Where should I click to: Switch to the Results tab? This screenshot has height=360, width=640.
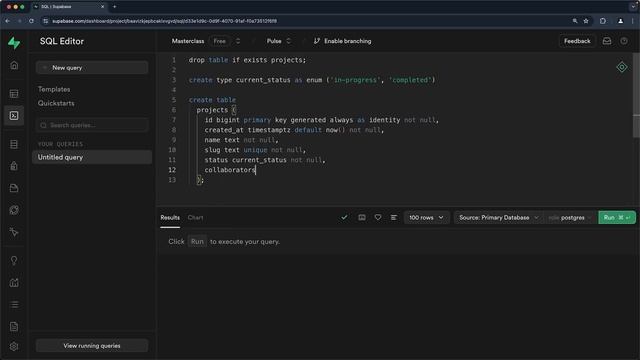tap(170, 218)
